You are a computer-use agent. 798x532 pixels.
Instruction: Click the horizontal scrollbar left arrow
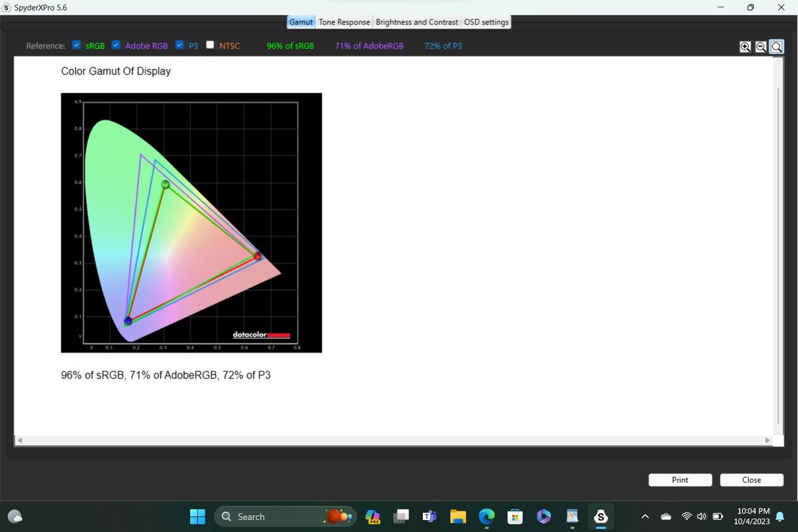21,440
